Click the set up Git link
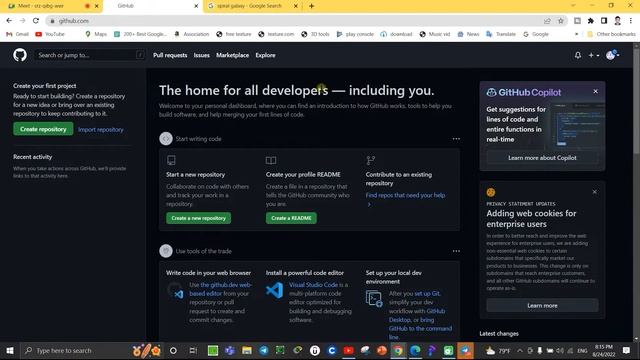The height and width of the screenshot is (360, 640). tap(427, 293)
